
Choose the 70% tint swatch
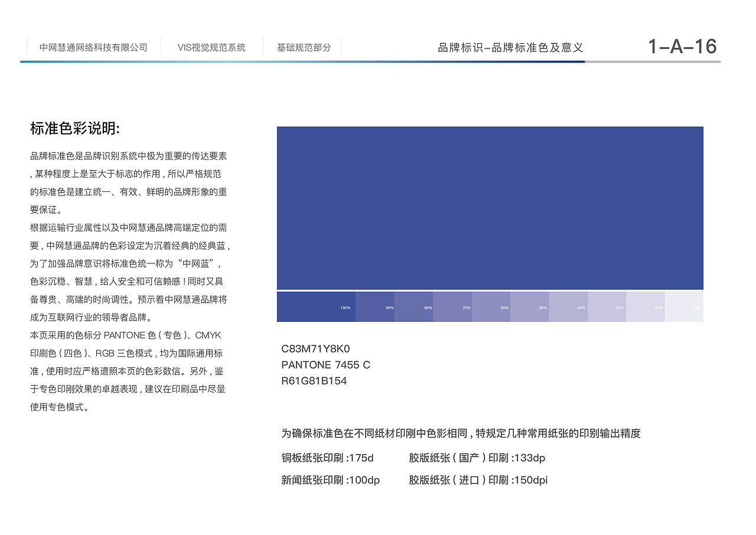click(x=452, y=306)
